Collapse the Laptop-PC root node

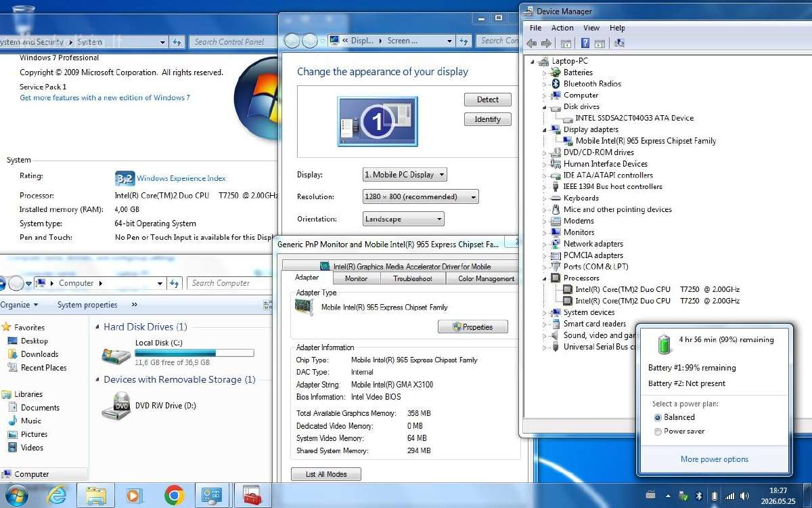coord(533,61)
